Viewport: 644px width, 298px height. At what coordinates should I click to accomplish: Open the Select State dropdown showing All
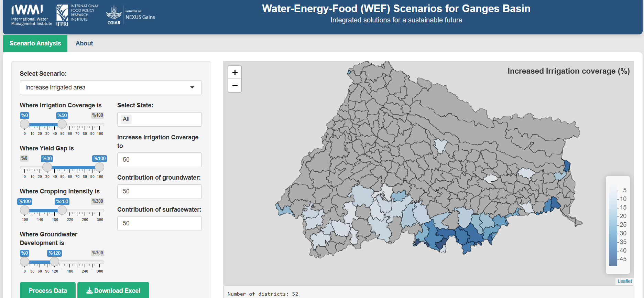[x=159, y=119]
